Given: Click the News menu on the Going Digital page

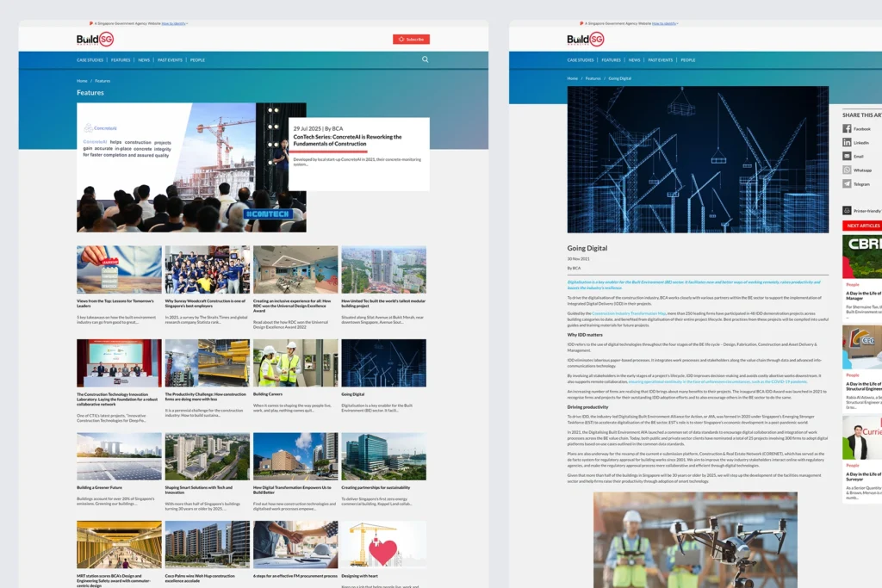Looking at the screenshot, I should click(634, 60).
